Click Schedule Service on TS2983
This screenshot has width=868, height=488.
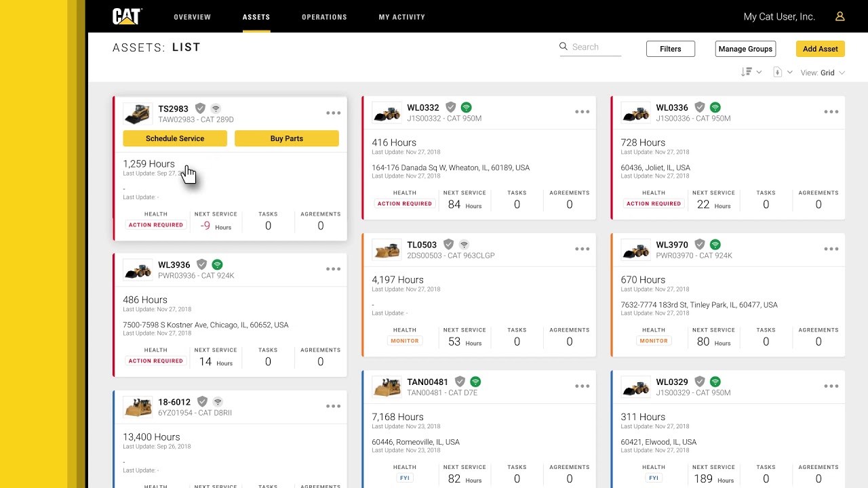[x=175, y=138]
